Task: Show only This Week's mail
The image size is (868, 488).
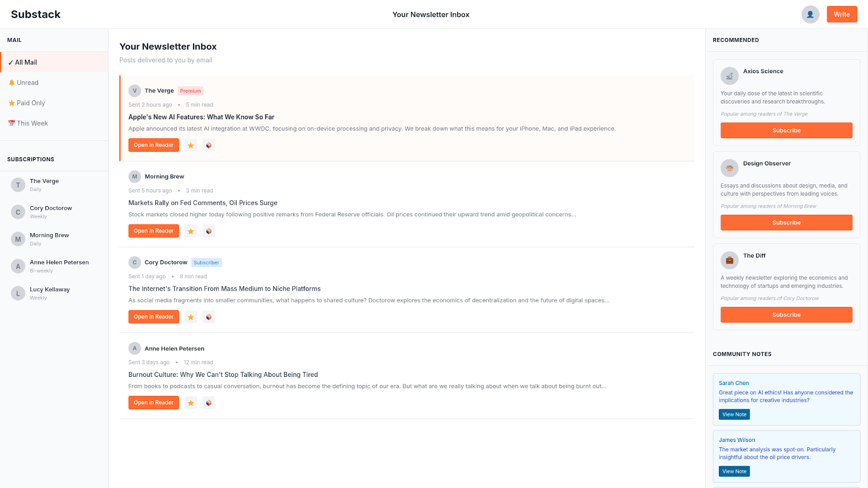Action: [32, 124]
